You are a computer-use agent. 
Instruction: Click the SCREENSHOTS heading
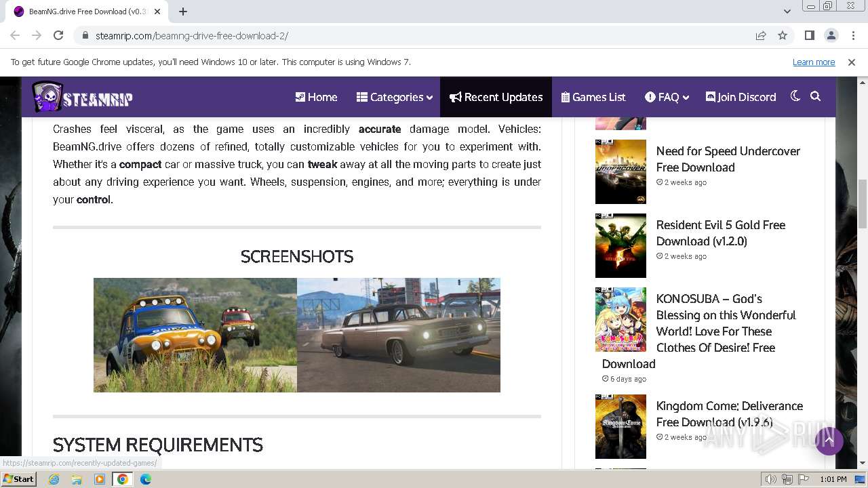[297, 257]
